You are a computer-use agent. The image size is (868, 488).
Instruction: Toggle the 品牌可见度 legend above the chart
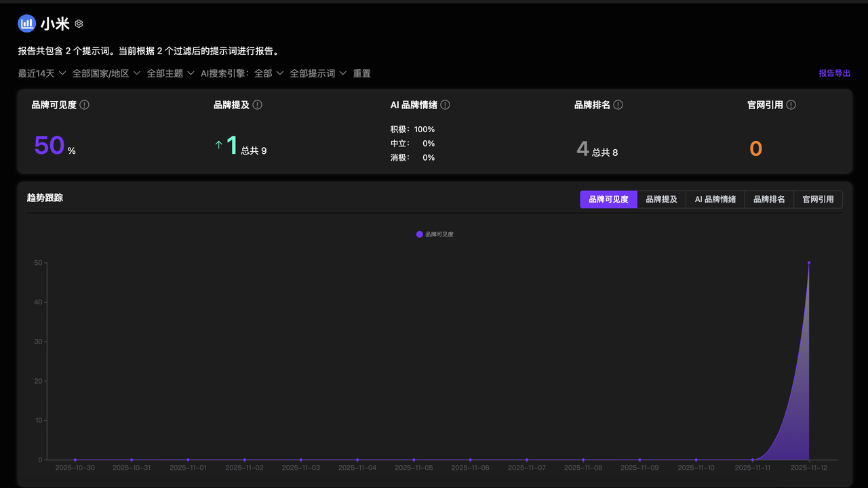(435, 234)
